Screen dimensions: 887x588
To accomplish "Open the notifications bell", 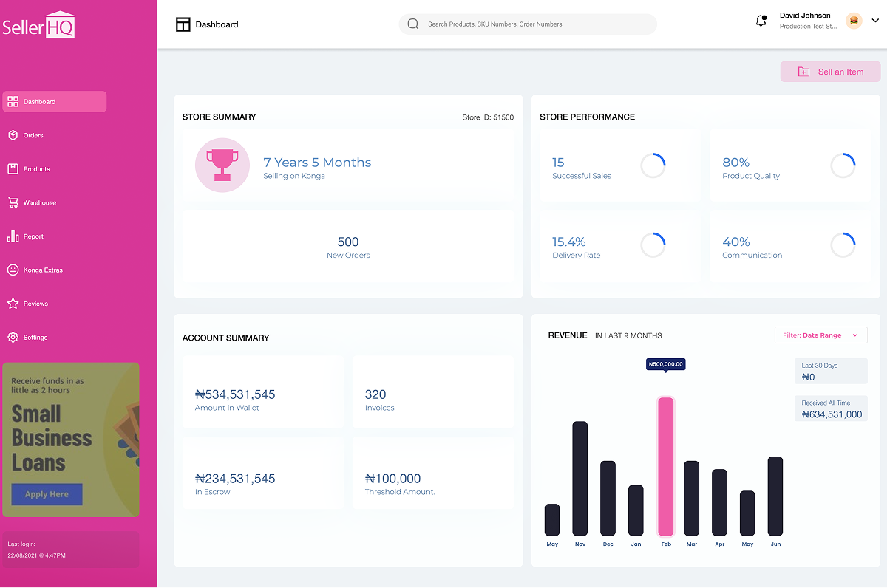I will pyautogui.click(x=761, y=21).
